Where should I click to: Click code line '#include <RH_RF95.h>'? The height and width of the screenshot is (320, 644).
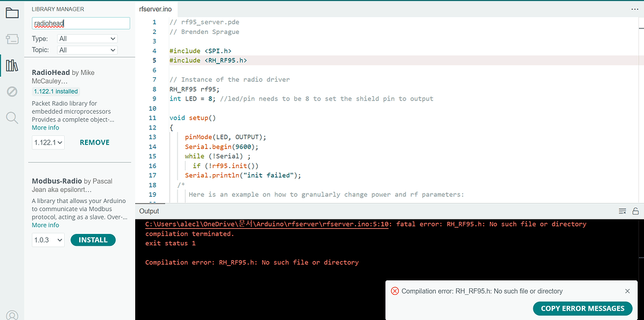click(x=208, y=60)
